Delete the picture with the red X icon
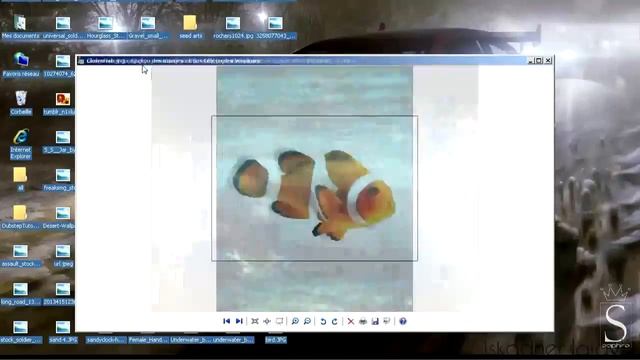The image size is (640, 360). (x=351, y=321)
